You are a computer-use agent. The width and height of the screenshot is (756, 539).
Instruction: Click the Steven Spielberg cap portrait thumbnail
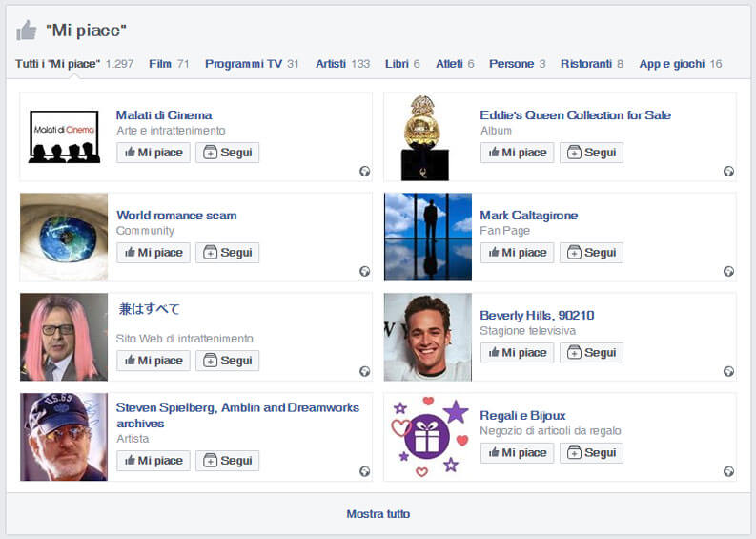pos(64,437)
